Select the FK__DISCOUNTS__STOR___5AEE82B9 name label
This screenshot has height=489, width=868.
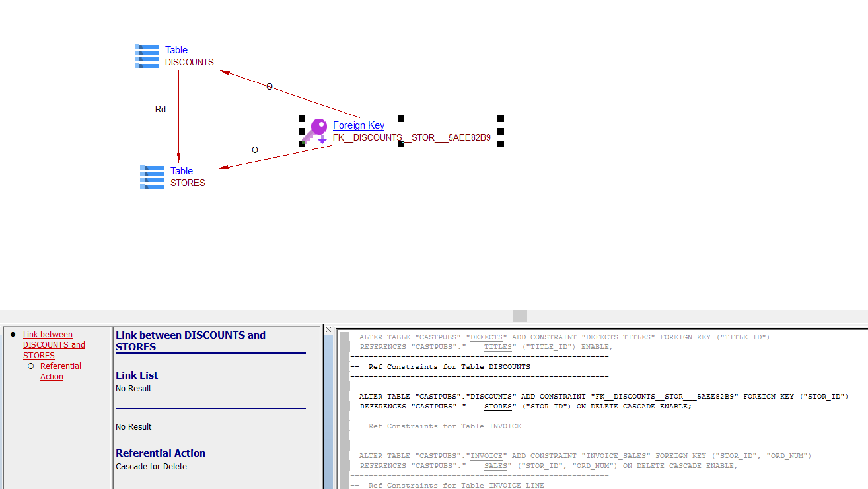(x=412, y=138)
